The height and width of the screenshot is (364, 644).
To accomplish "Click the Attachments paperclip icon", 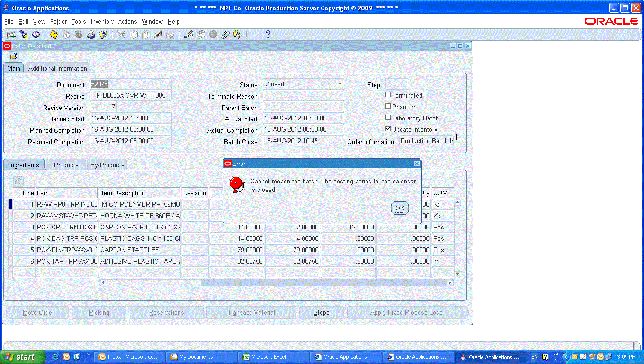I will tap(225, 35).
